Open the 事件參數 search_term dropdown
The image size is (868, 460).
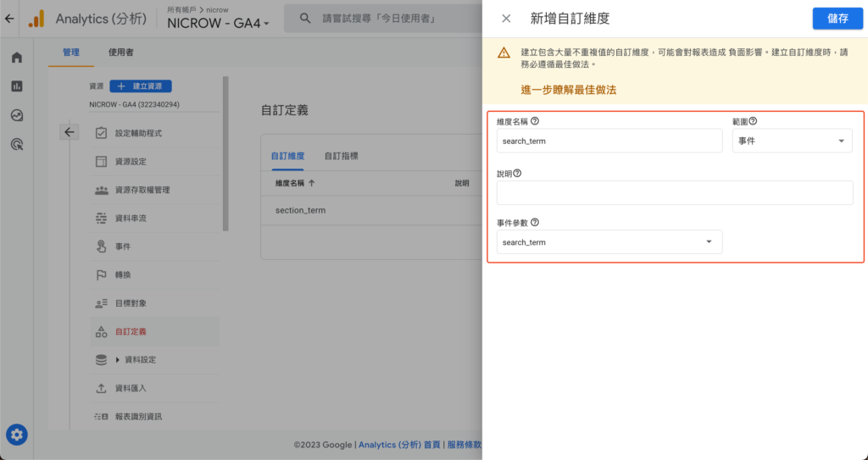(x=609, y=242)
